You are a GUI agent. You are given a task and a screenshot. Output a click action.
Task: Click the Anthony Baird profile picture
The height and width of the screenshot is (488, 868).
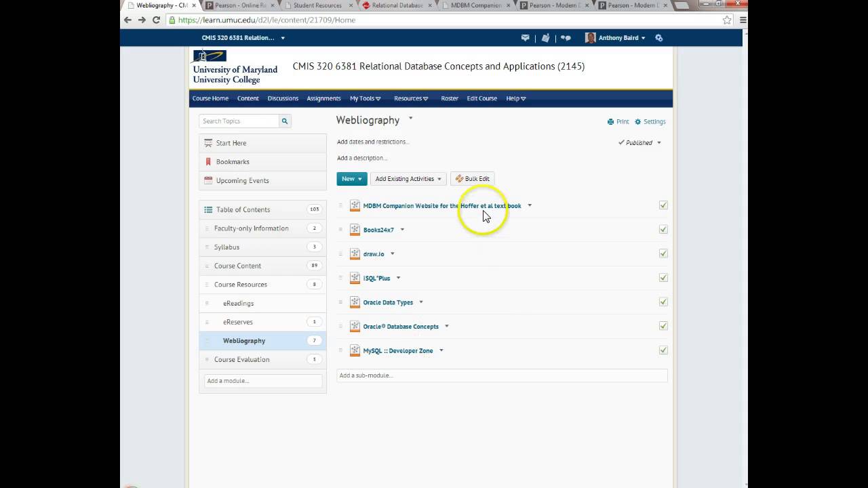(x=590, y=38)
